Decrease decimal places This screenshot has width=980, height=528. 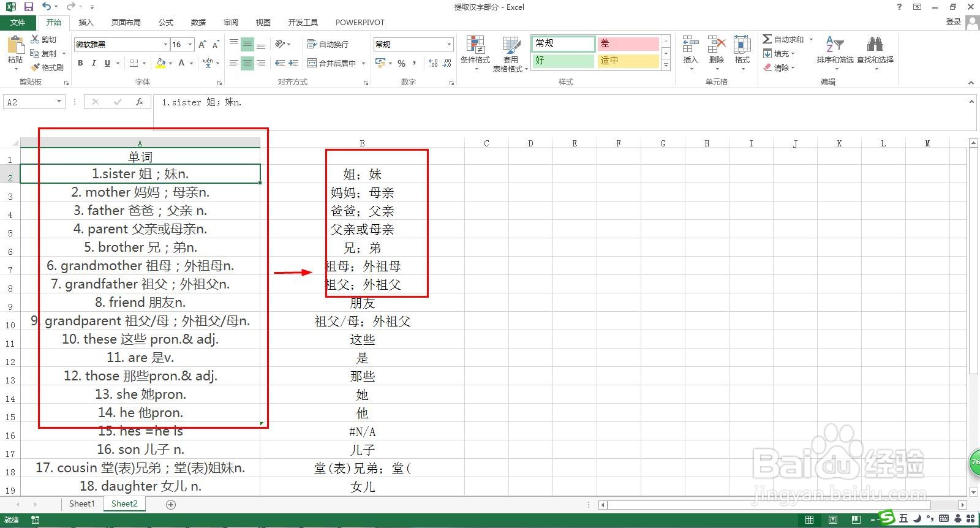point(447,62)
